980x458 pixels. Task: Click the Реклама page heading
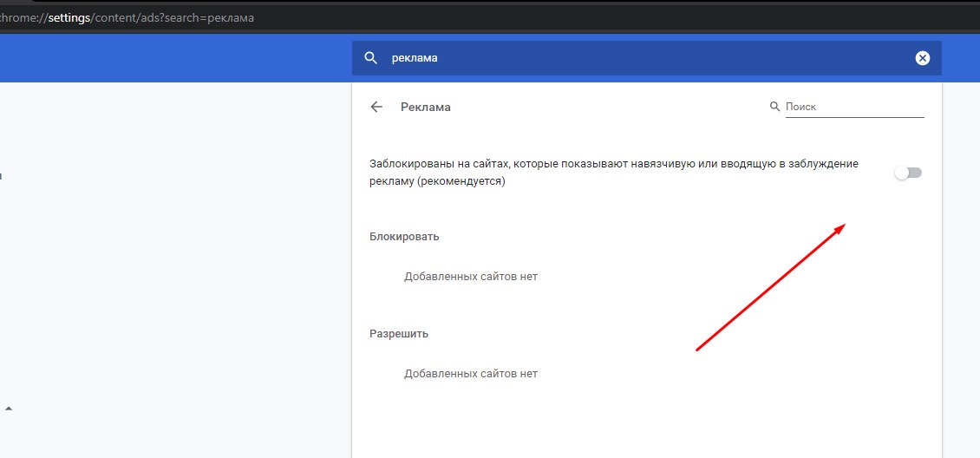426,107
